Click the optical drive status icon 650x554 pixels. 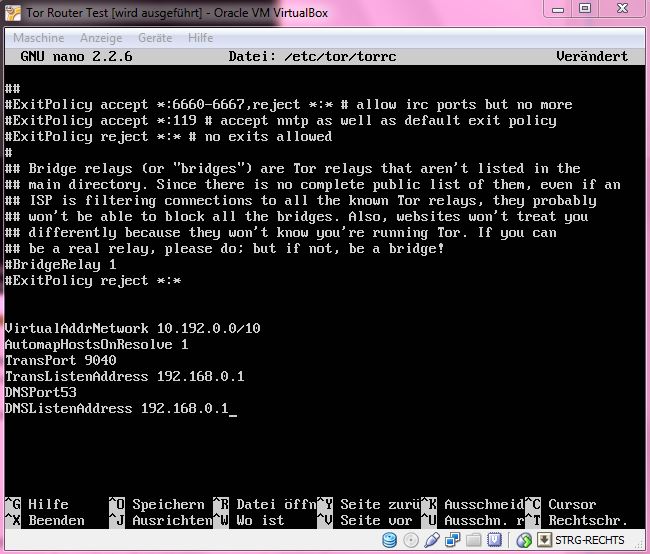411,540
